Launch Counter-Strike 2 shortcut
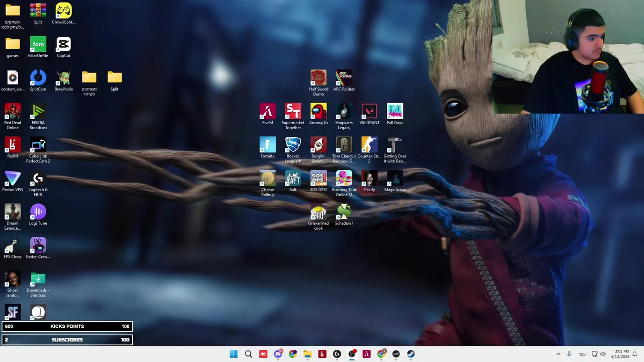 [x=369, y=150]
